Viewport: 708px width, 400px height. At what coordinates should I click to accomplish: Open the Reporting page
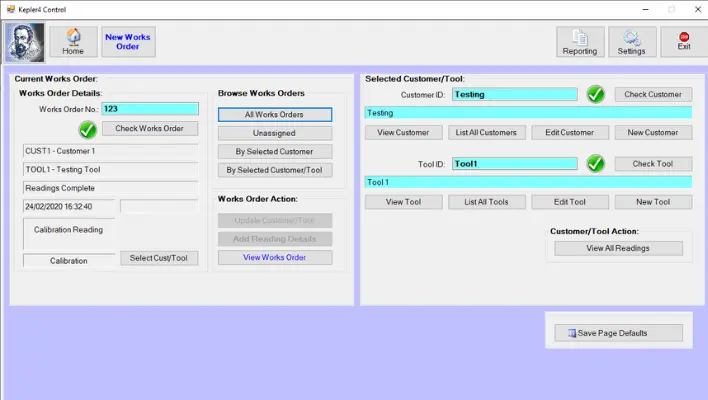[x=580, y=42]
